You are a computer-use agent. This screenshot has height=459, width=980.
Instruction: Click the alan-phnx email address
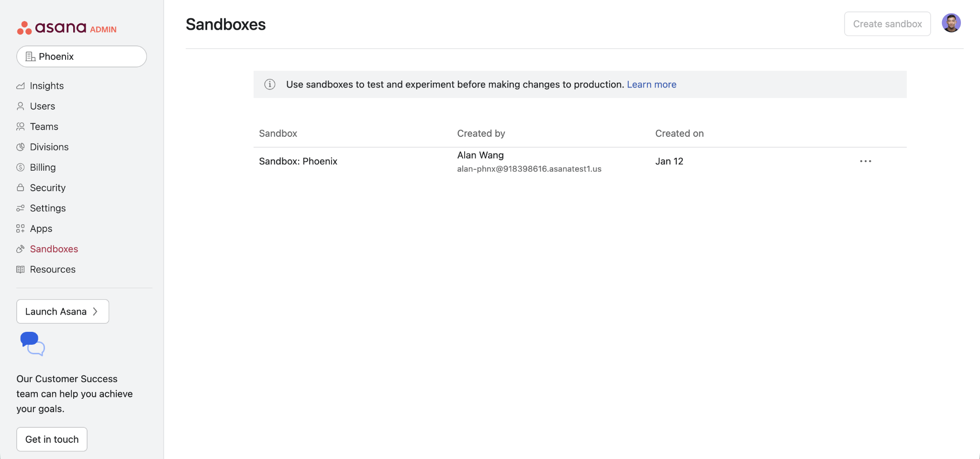coord(529,169)
